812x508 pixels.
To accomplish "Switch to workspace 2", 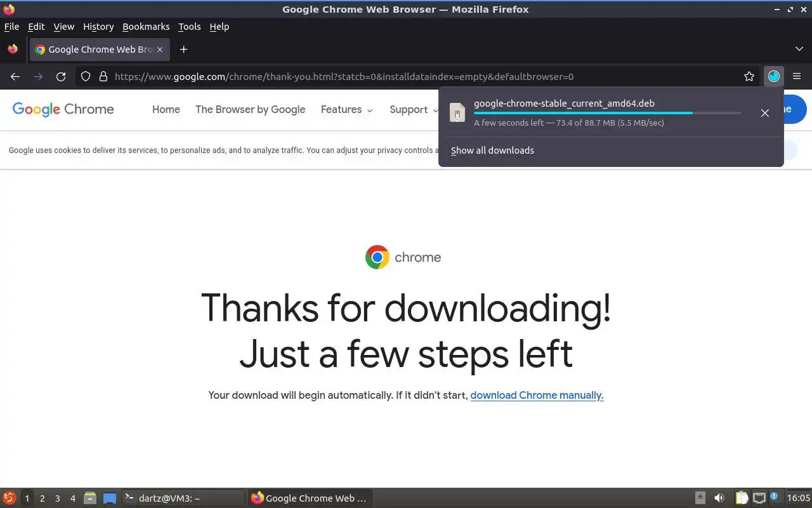I will [x=43, y=498].
